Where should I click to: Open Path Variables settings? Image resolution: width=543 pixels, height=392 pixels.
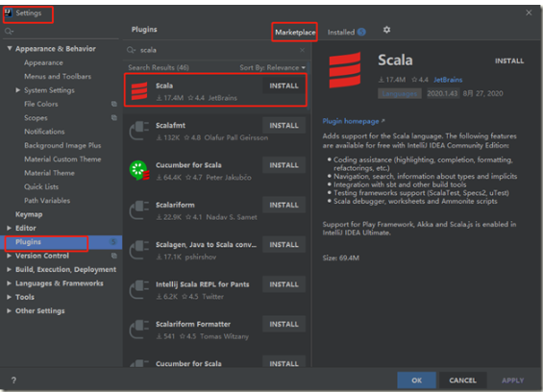pyautogui.click(x=47, y=201)
